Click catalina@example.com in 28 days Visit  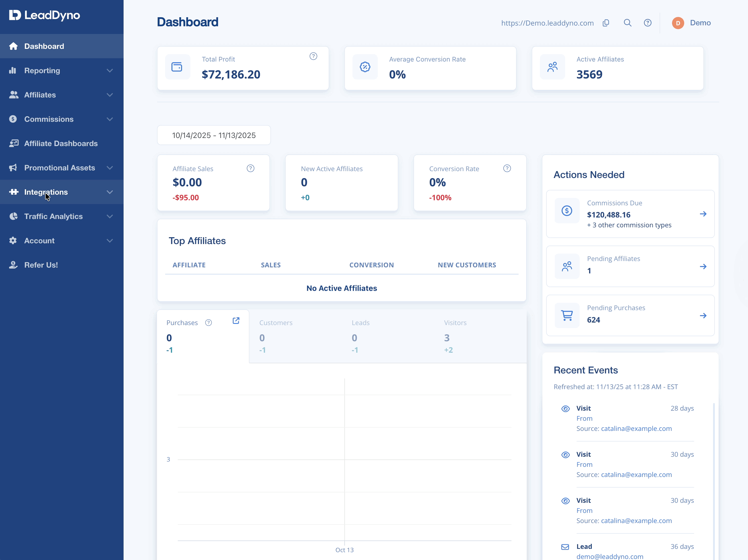tap(636, 428)
